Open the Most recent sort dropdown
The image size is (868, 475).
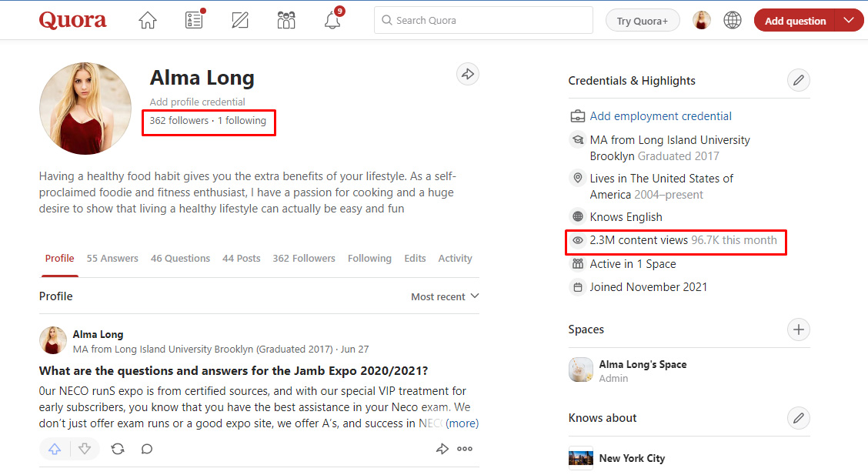click(445, 296)
